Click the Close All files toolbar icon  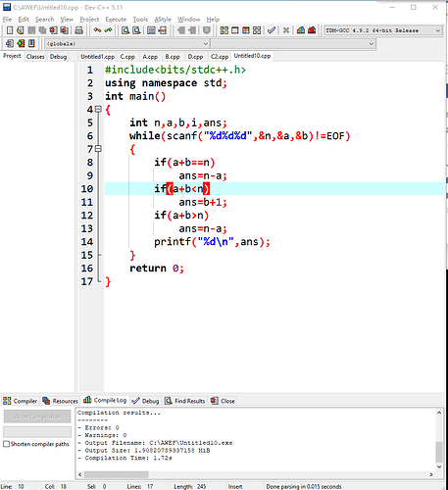click(x=65, y=30)
